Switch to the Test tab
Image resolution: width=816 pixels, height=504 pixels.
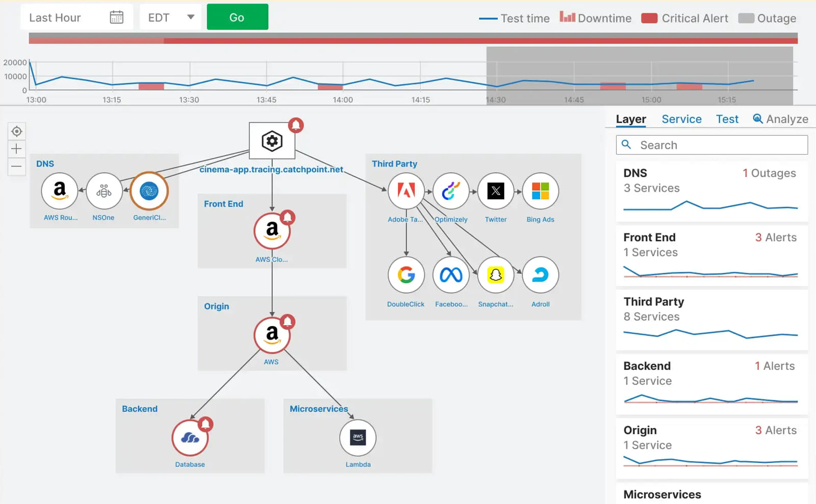point(727,119)
